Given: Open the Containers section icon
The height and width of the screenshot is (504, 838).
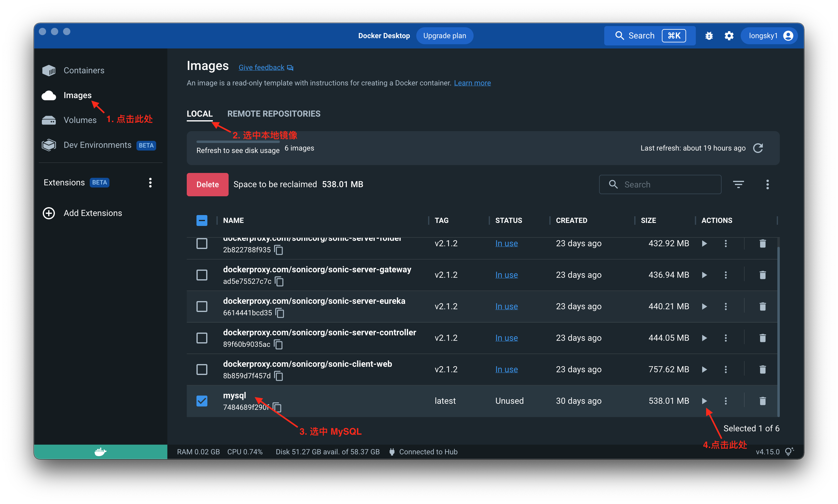Looking at the screenshot, I should 49,70.
